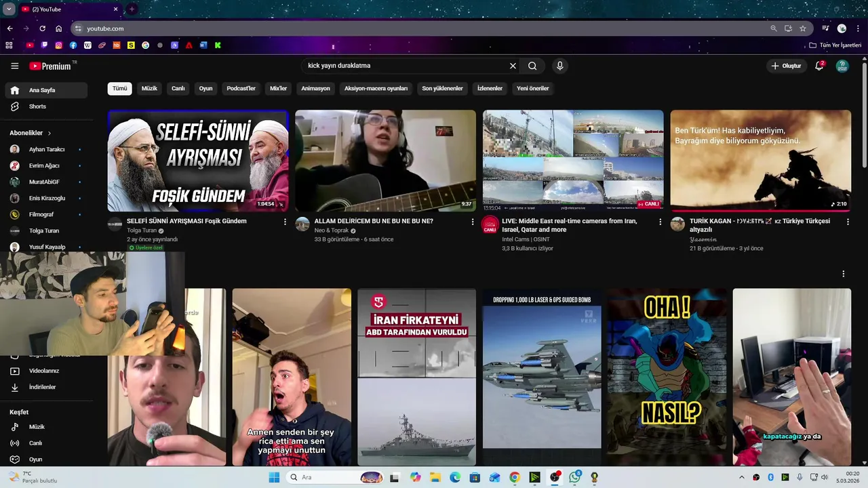Image resolution: width=868 pixels, height=488 pixels.
Task: Select the İzlenenler filter chip
Action: coord(490,89)
